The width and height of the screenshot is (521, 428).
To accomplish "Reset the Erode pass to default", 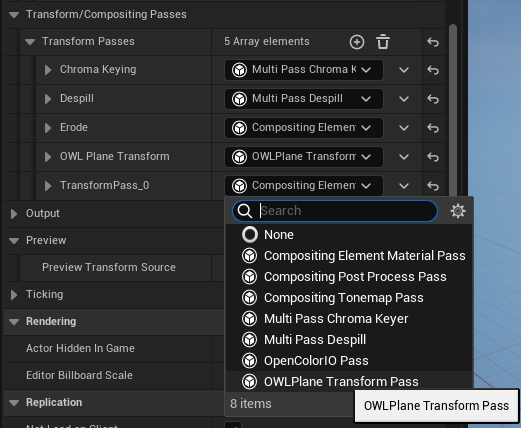I will pyautogui.click(x=433, y=128).
